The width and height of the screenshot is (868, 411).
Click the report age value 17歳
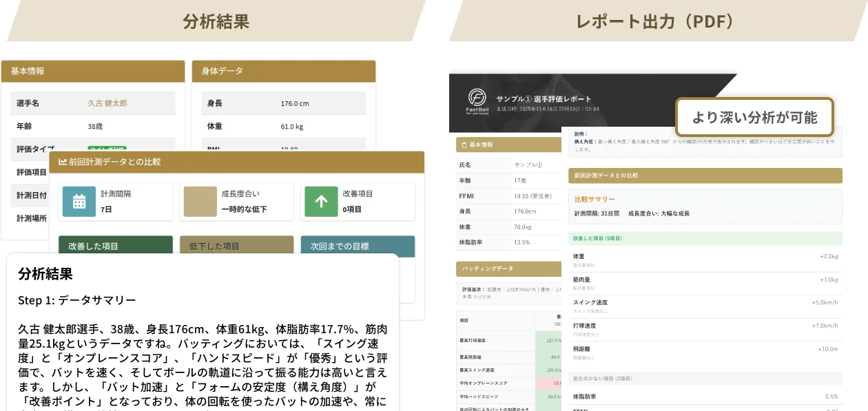coord(521,180)
